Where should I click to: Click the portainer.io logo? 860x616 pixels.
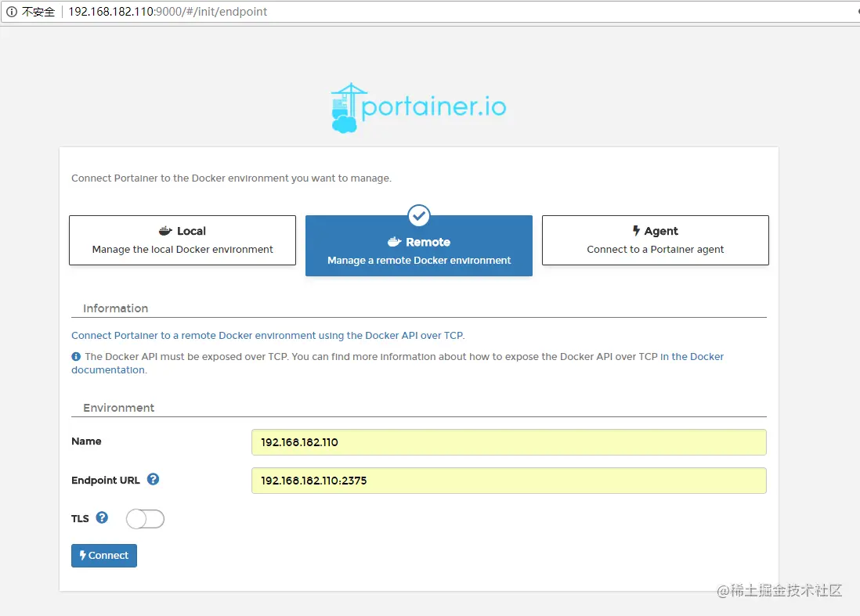point(418,108)
